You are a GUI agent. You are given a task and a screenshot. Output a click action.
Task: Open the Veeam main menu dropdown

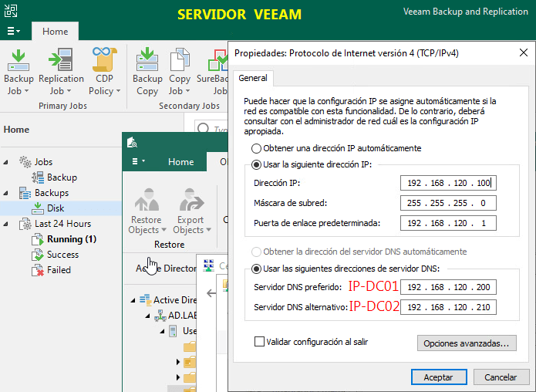pyautogui.click(x=14, y=32)
